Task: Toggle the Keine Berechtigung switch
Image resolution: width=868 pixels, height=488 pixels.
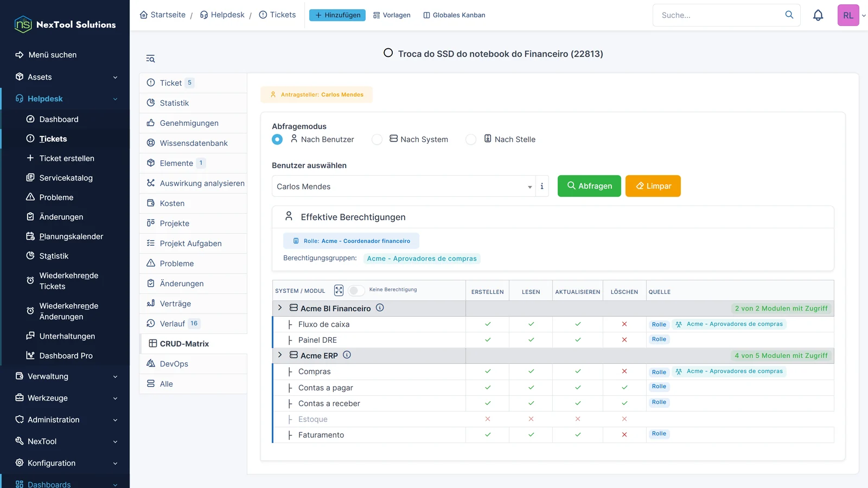Action: click(356, 291)
